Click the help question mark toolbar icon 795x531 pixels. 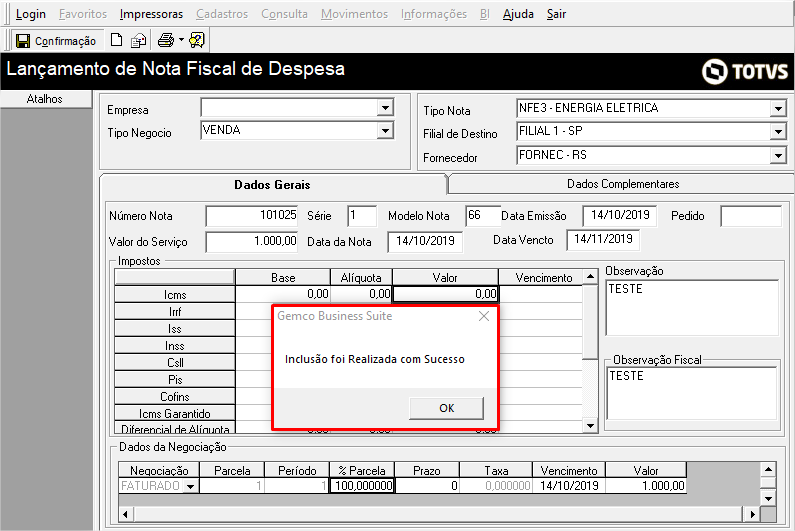coord(197,40)
